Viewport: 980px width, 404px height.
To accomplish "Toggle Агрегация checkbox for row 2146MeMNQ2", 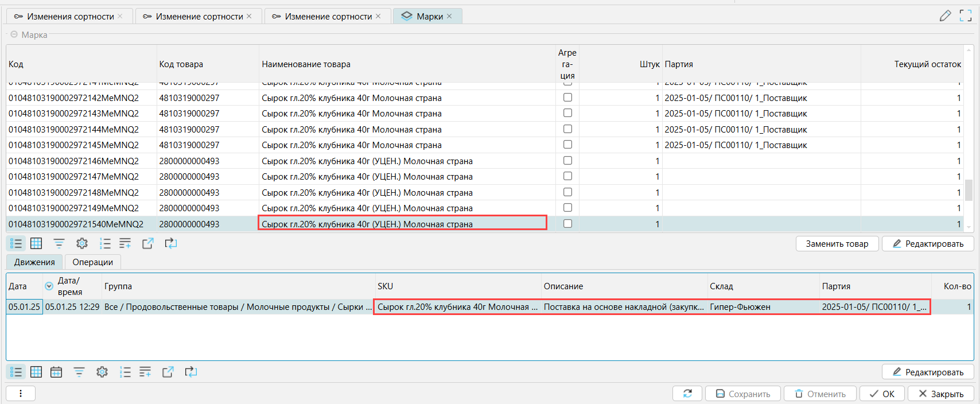I will tap(567, 161).
